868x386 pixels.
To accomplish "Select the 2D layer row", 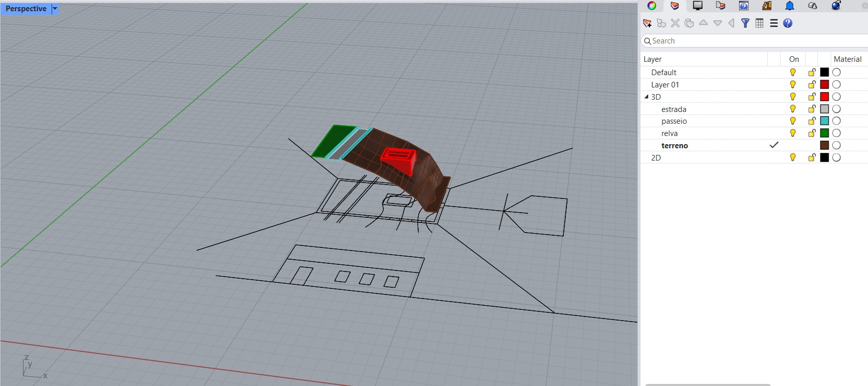I will (755, 157).
